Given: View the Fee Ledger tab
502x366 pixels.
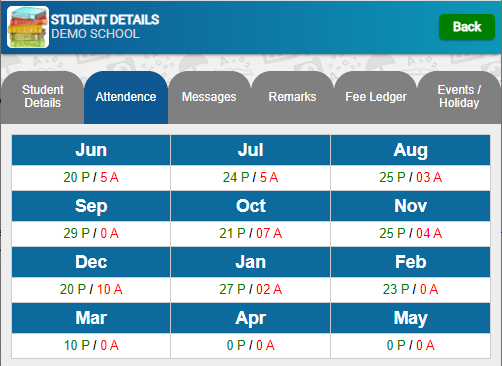Looking at the screenshot, I should (x=376, y=97).
